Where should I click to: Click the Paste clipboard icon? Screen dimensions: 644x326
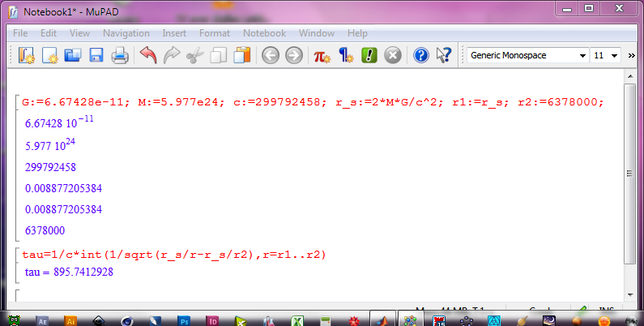pyautogui.click(x=241, y=56)
